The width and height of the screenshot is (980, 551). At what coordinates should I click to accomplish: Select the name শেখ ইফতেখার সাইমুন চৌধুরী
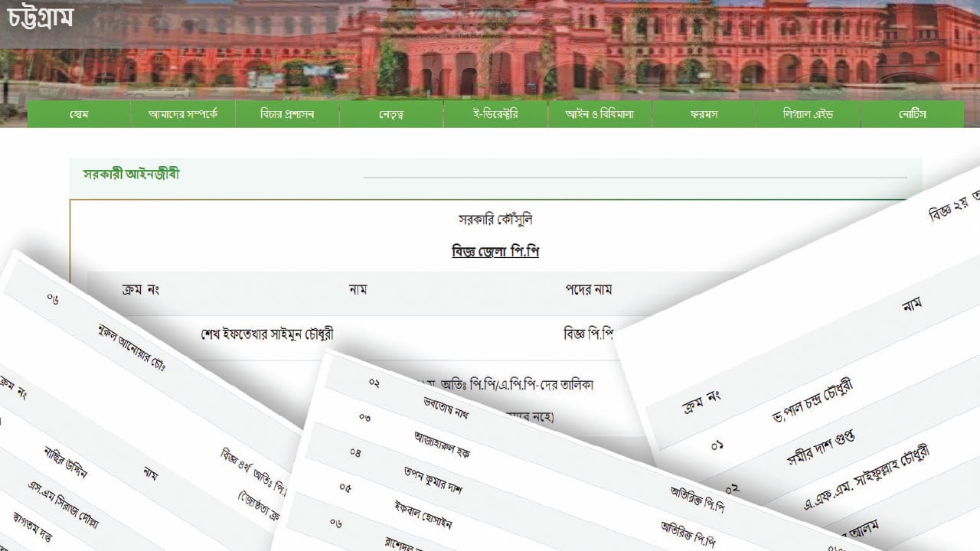pos(267,334)
